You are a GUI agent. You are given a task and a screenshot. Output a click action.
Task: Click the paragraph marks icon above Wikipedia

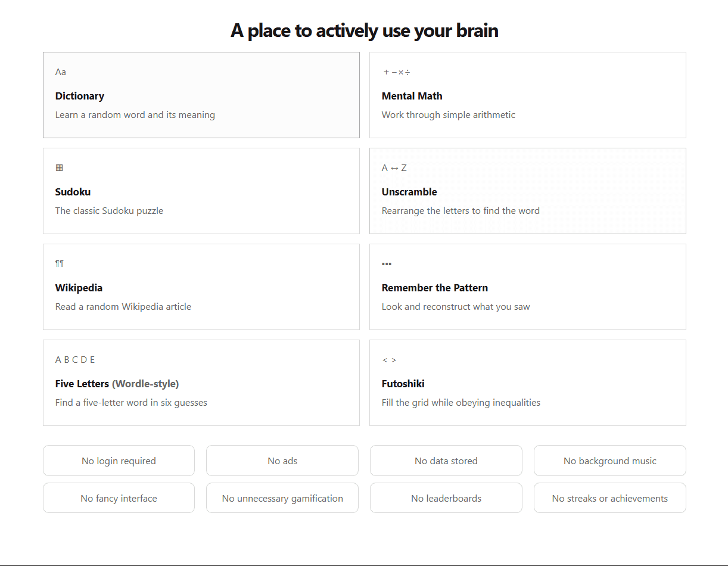pyautogui.click(x=59, y=264)
